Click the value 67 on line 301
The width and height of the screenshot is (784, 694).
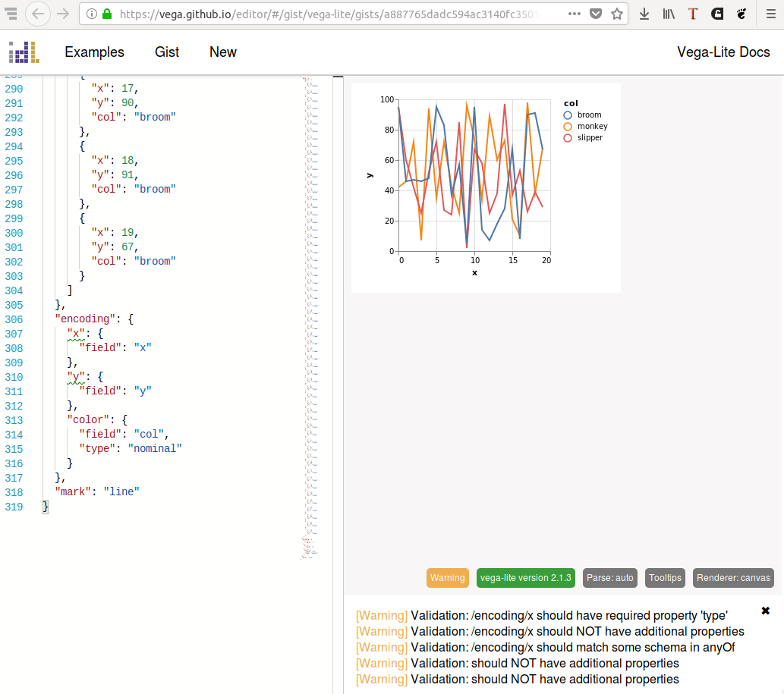128,247
